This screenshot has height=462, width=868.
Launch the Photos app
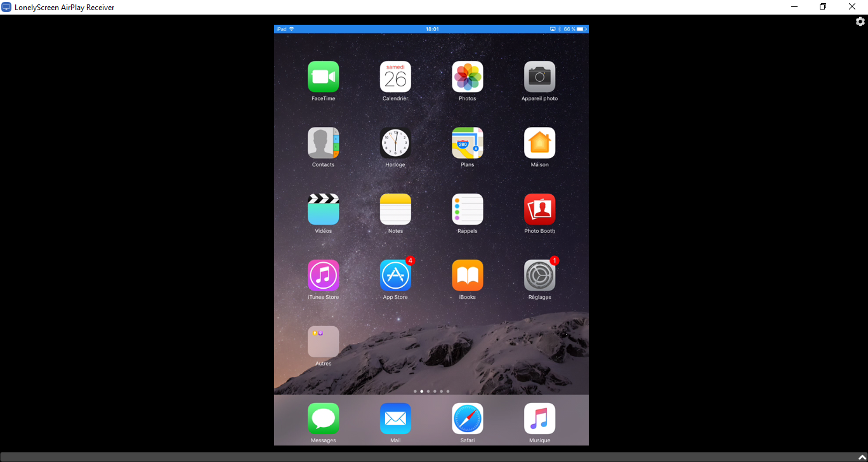click(x=468, y=77)
